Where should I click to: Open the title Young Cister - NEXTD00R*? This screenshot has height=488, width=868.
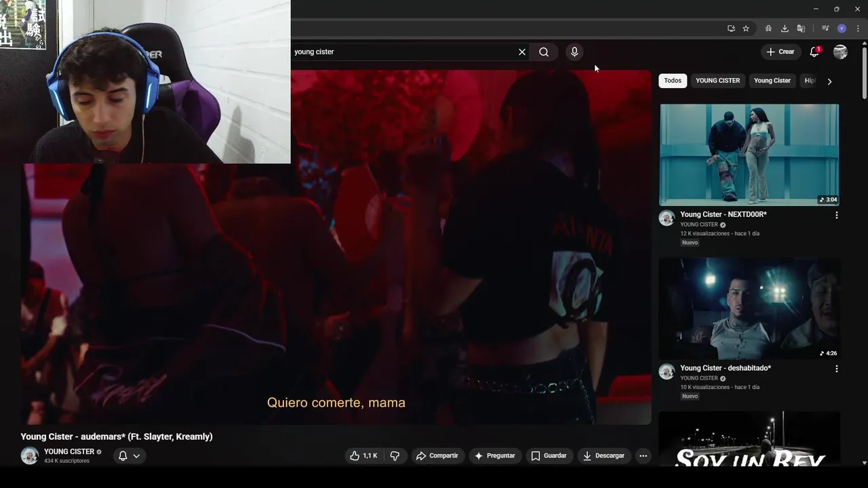(x=724, y=214)
